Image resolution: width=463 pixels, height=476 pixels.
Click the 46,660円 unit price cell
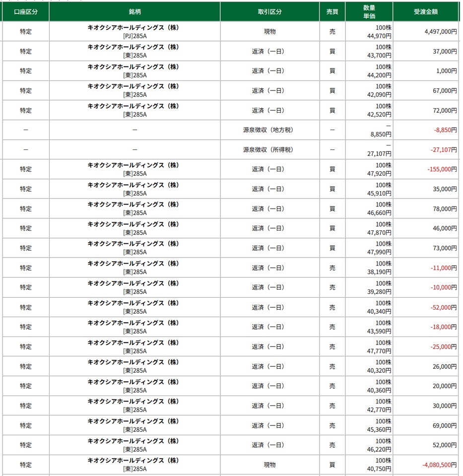pyautogui.click(x=379, y=213)
